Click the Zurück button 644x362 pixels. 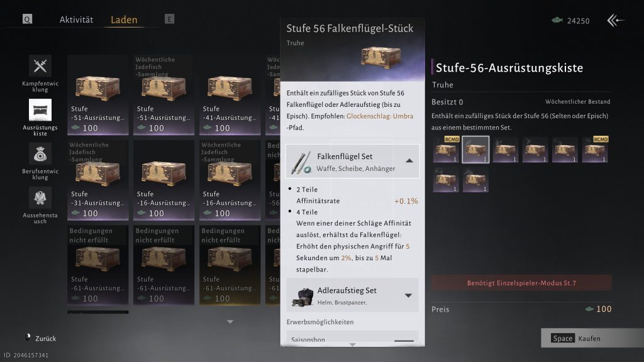click(40, 338)
